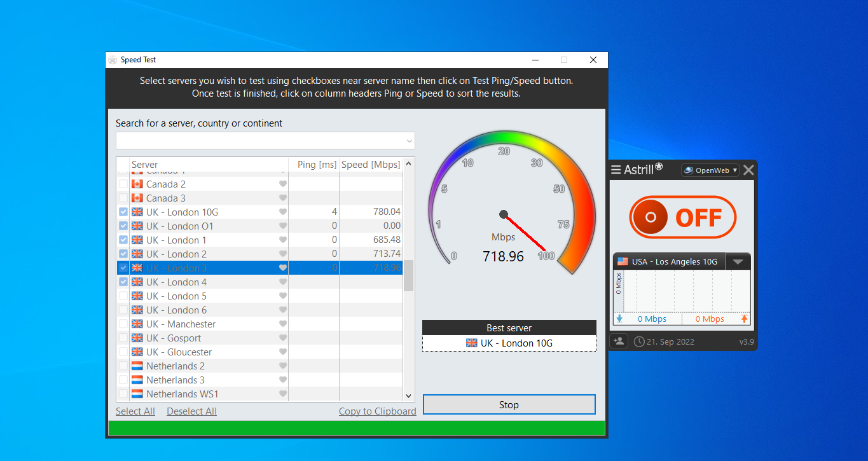Image resolution: width=868 pixels, height=461 pixels.
Task: Click Best server UK - London 10G entry
Action: [509, 343]
